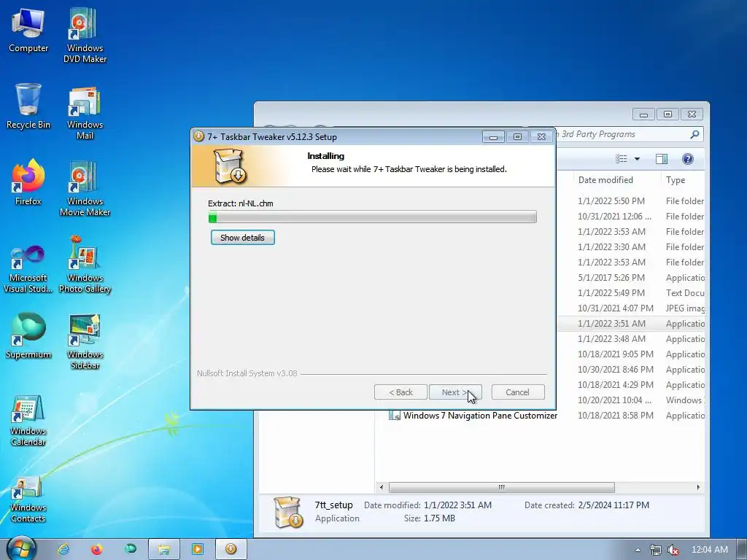Open the view options dropdown arrow
The image size is (747, 560).
(637, 159)
